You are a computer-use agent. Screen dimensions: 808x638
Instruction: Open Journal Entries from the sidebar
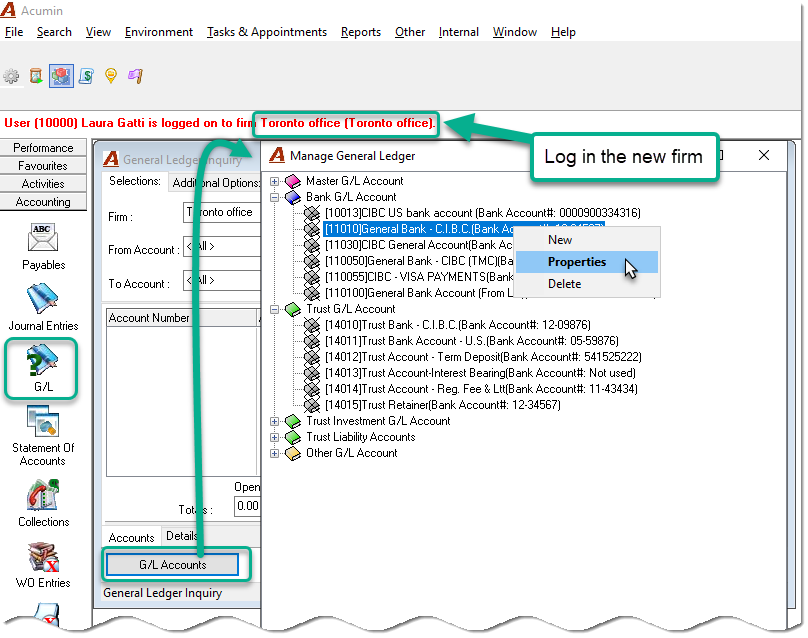43,308
